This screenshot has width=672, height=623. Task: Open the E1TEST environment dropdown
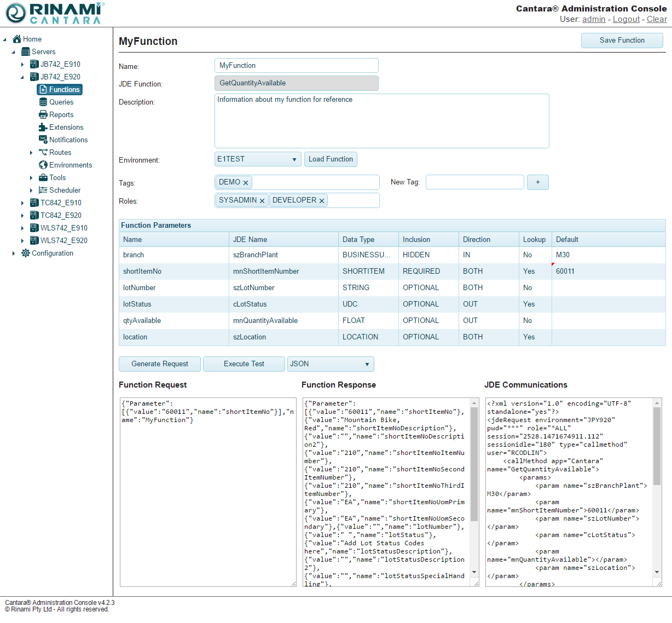tap(258, 159)
